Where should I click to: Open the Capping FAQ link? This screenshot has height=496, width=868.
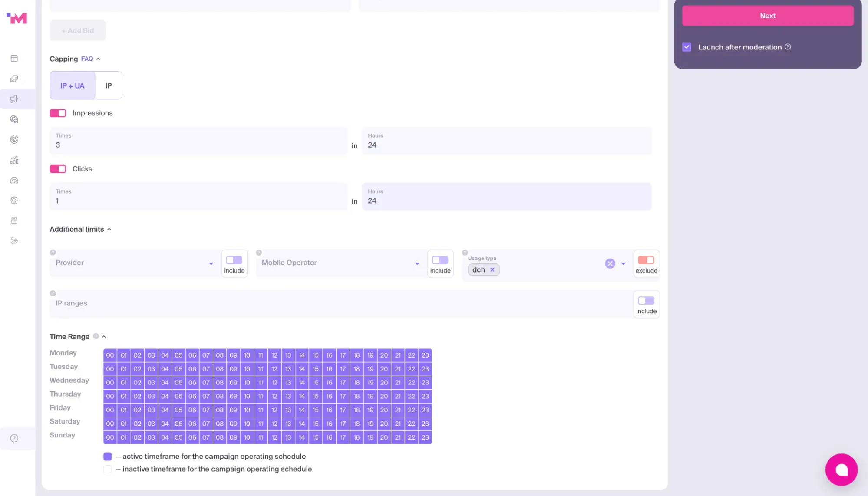(x=87, y=59)
